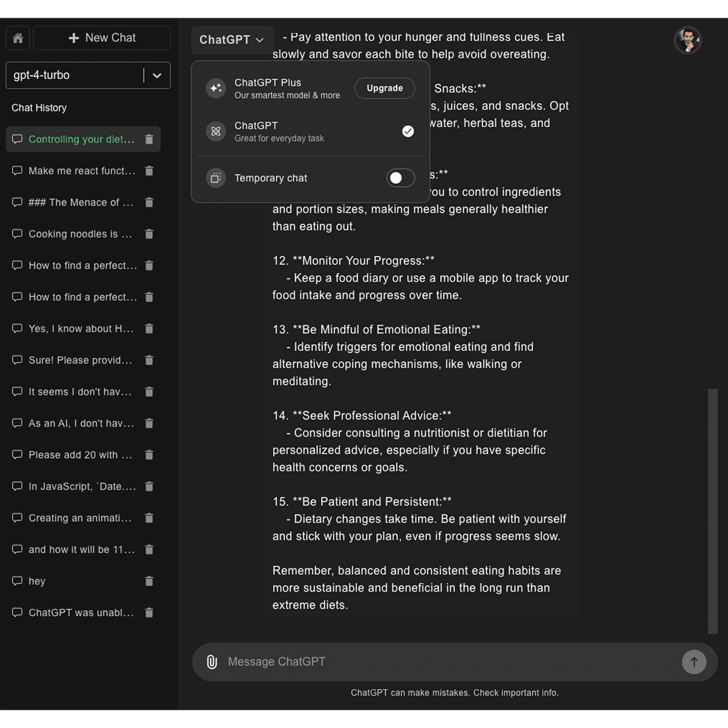The height and width of the screenshot is (728, 728).
Task: Click the conversation vertical scrollbar
Action: [x=712, y=511]
